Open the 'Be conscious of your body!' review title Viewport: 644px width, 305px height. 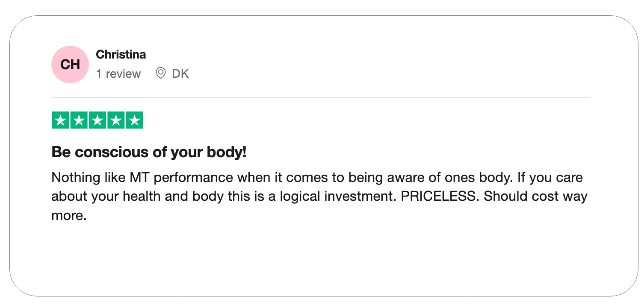point(149,152)
